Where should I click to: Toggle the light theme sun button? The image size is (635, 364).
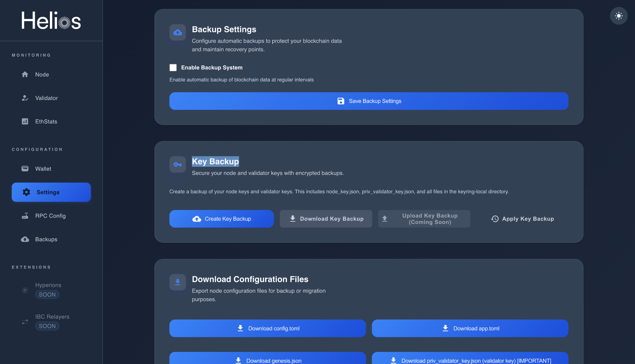click(619, 16)
